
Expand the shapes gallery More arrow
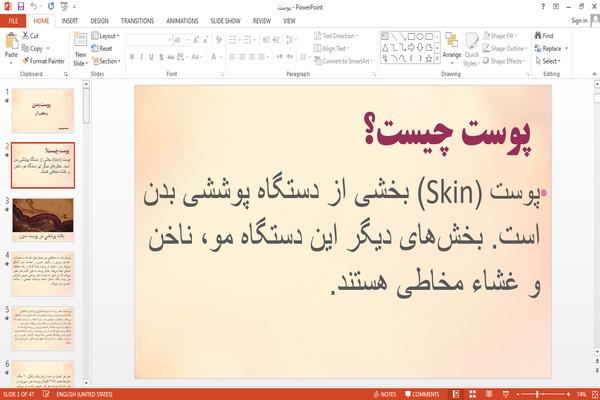[x=437, y=59]
